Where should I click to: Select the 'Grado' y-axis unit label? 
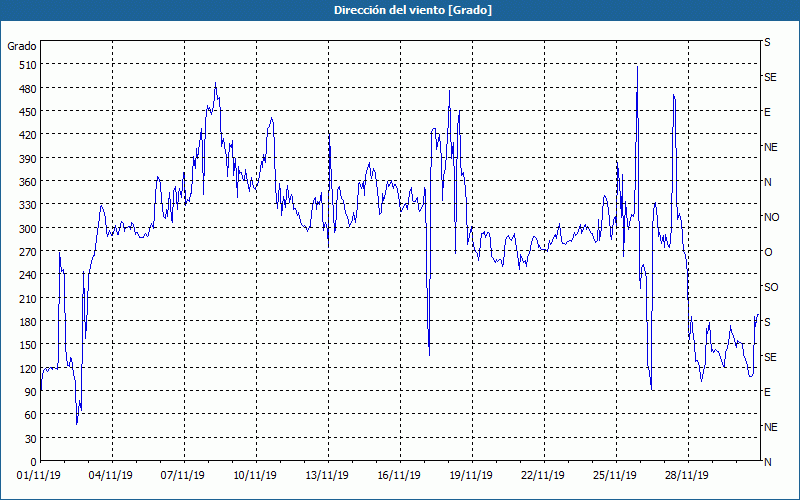22,46
